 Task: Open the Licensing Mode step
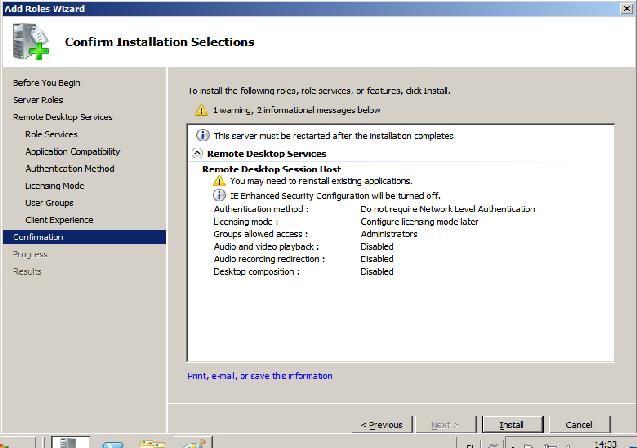(54, 186)
